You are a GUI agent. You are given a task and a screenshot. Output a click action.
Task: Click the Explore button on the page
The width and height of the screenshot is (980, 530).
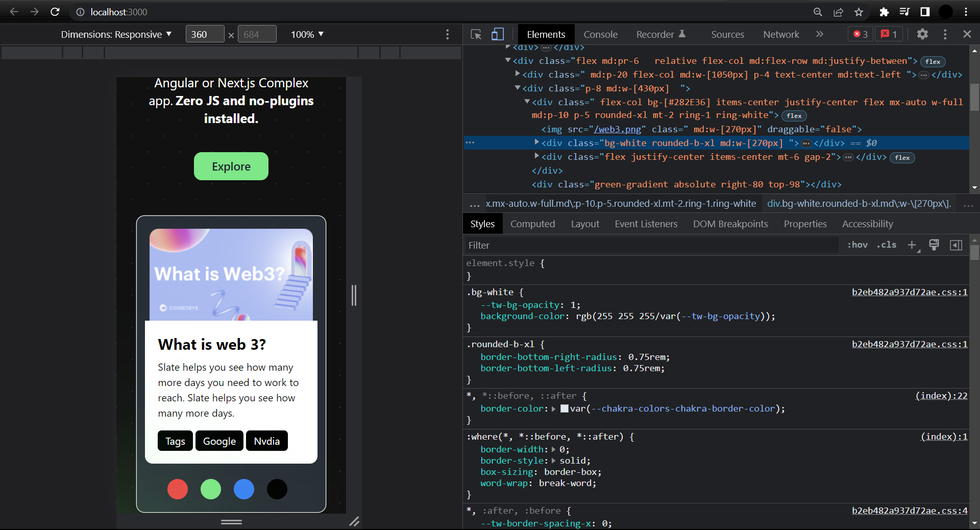(231, 166)
